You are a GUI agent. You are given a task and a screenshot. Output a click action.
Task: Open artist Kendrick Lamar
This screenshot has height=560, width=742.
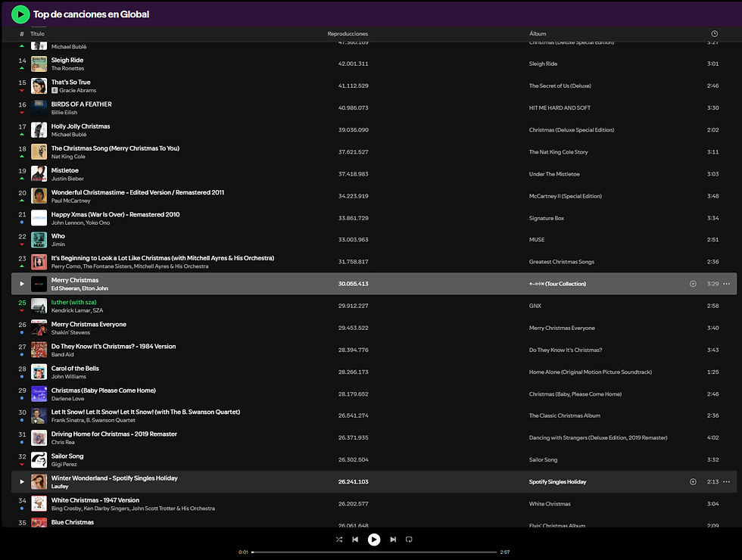coord(71,311)
